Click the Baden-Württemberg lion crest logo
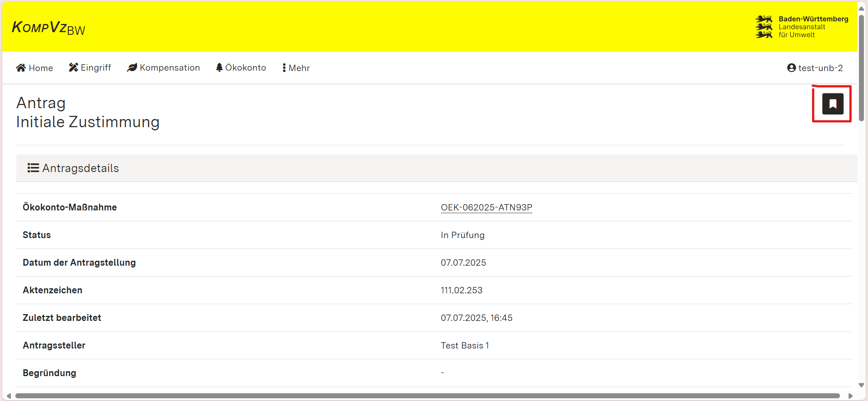 pos(764,27)
